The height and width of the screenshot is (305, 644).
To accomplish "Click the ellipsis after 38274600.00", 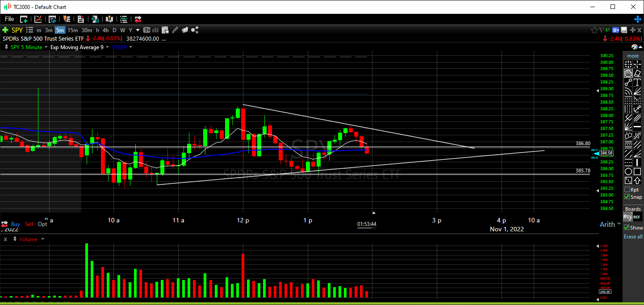I will click(x=164, y=39).
